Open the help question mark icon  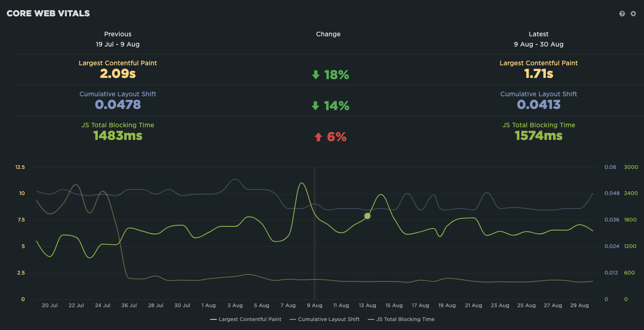click(x=622, y=13)
